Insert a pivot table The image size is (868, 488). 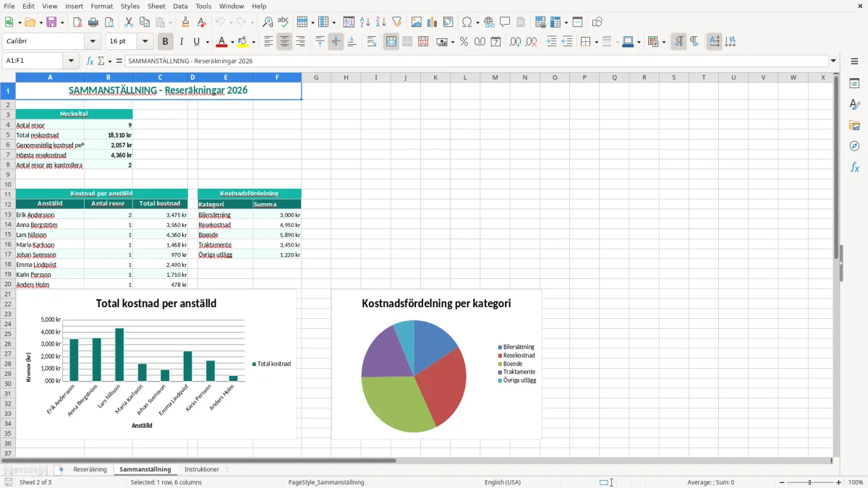click(448, 22)
